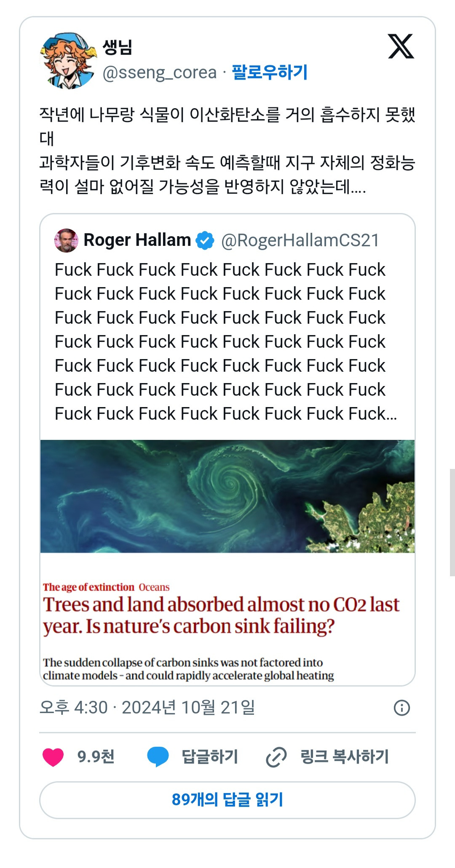The image size is (455, 868).
Task: Click the 샘님 display name
Action: 118,47
